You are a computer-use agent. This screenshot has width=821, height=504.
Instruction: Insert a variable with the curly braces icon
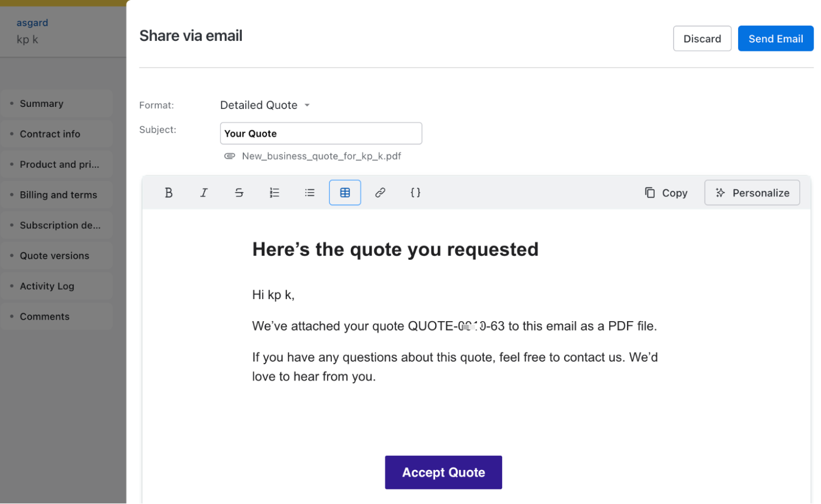(415, 193)
